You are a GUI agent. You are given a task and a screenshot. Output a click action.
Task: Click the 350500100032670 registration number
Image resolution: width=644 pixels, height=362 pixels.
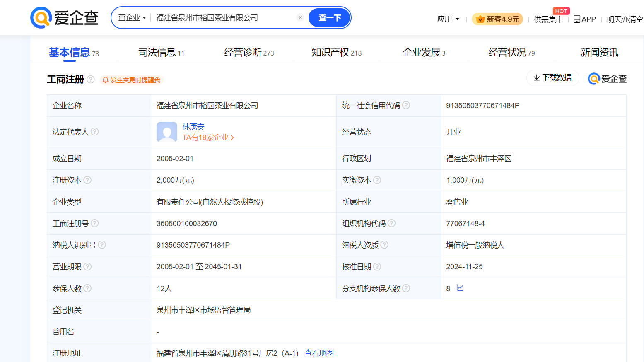tap(187, 224)
